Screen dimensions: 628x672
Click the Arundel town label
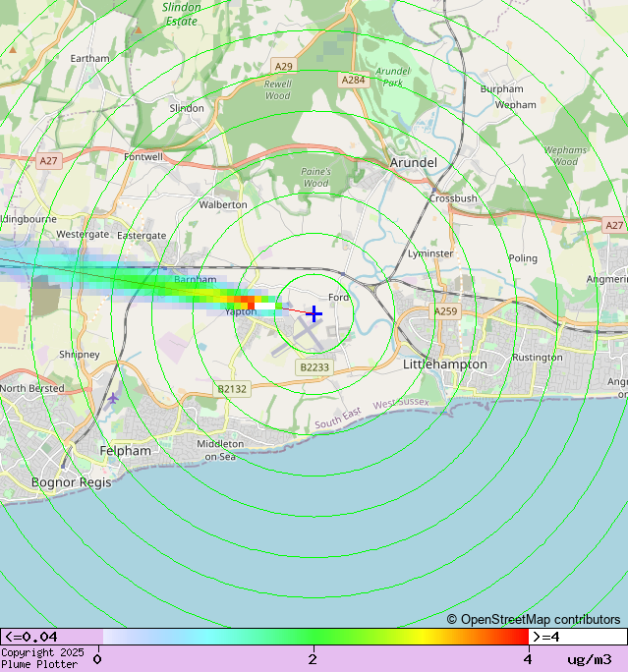coord(413,163)
